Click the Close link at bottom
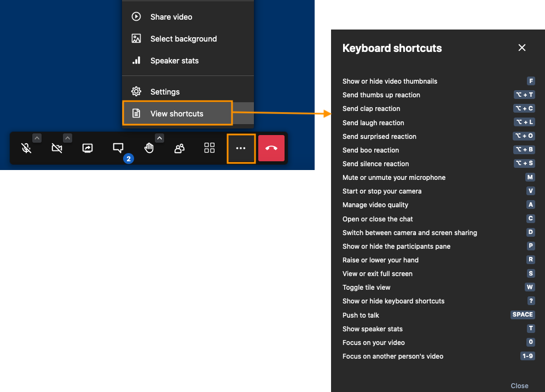 519,385
